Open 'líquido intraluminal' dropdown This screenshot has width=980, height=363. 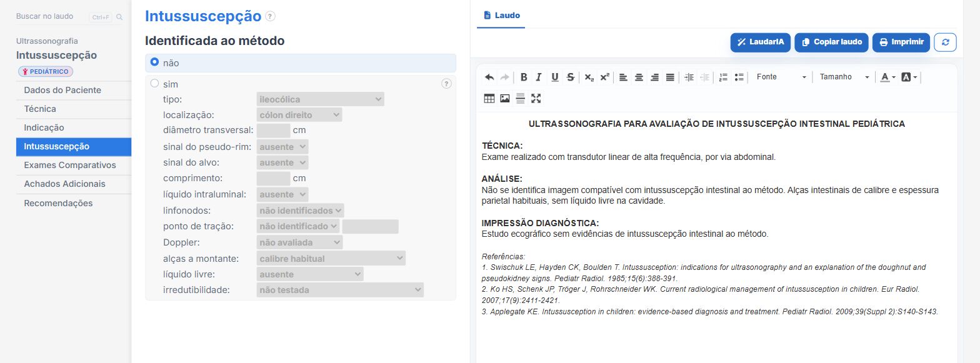tap(282, 194)
